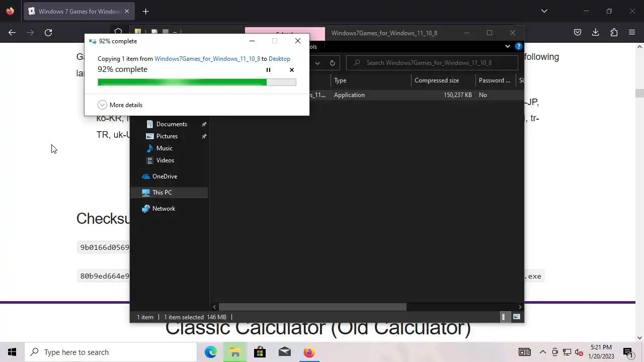The height and width of the screenshot is (362, 644).
Task: Open Windows7Games_for_Windows_11_10_8 source link
Action: point(207,59)
